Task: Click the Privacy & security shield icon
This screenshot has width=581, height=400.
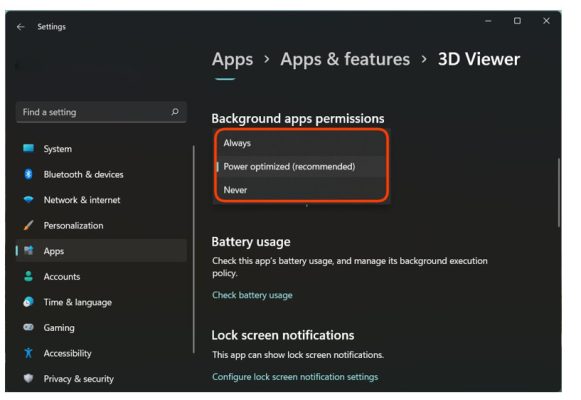Action: click(x=29, y=378)
